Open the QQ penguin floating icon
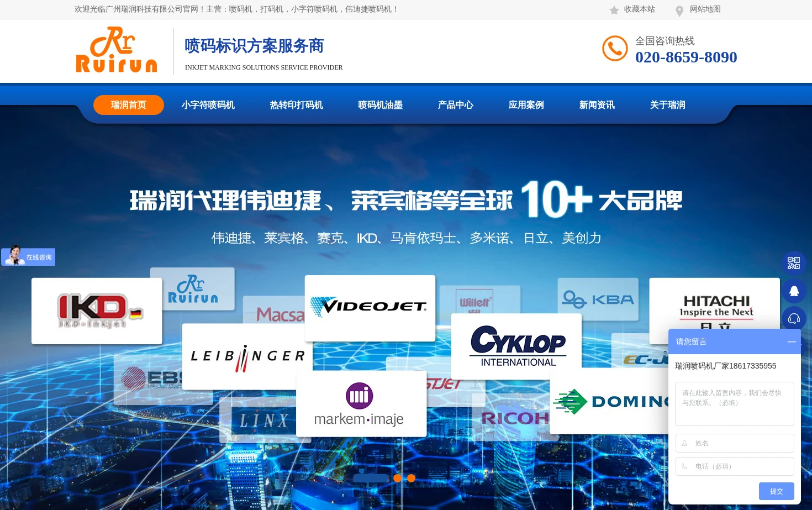The width and height of the screenshot is (812, 510). 794,291
